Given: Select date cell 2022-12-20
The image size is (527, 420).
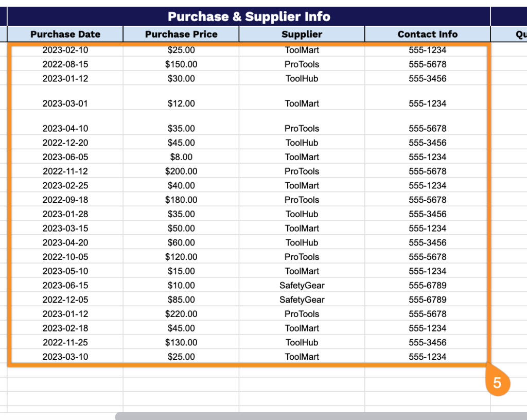Looking at the screenshot, I should pos(65,143).
